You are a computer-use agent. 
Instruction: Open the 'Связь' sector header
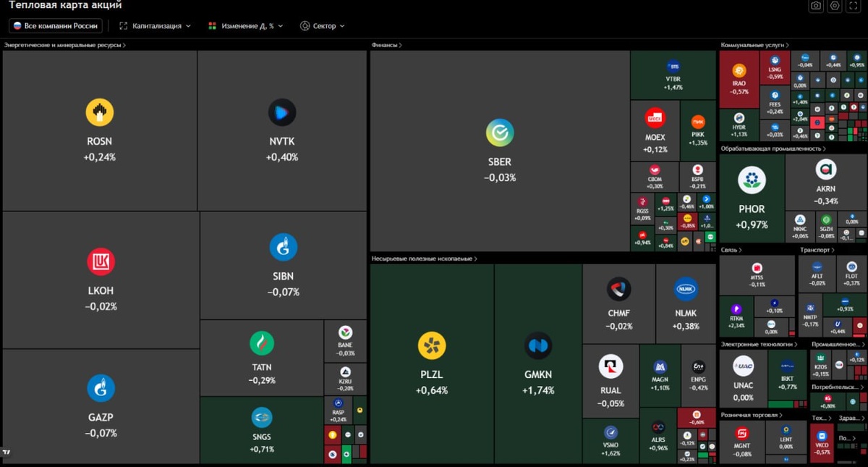731,250
